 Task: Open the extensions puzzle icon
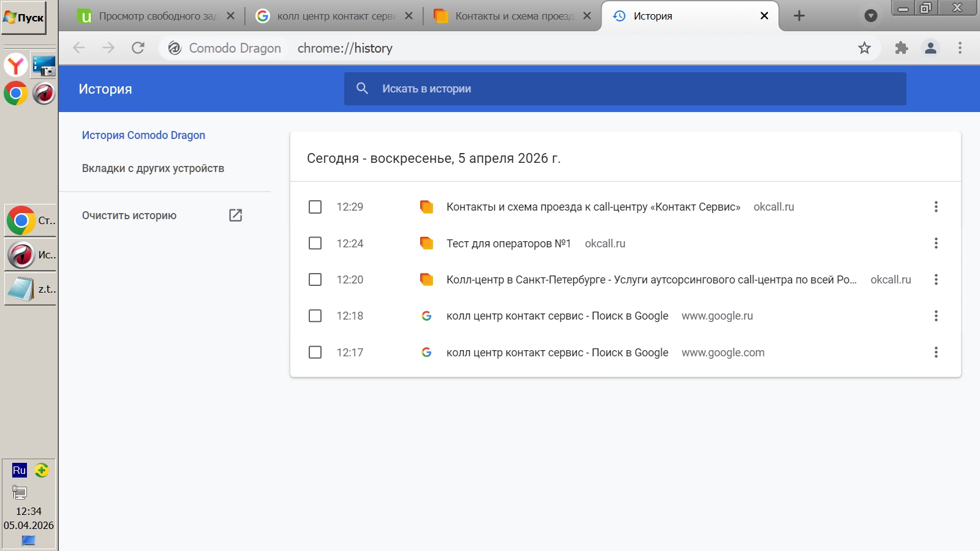click(901, 48)
